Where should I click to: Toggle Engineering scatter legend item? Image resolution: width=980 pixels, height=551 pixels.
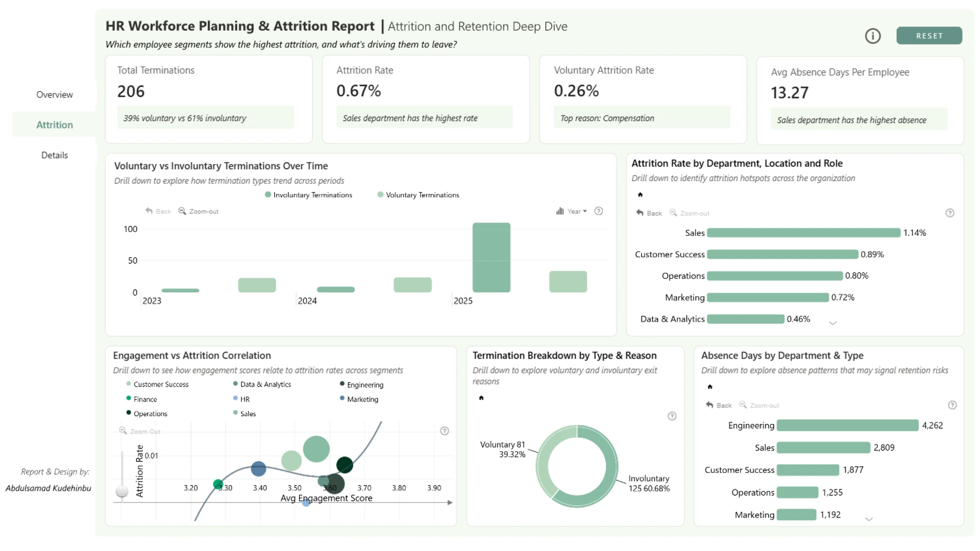tap(362, 385)
